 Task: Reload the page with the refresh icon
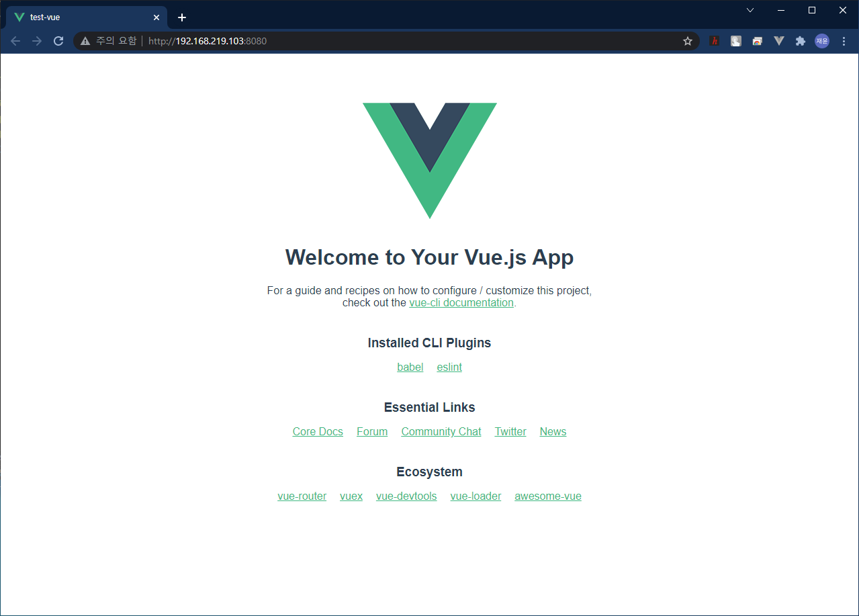(x=58, y=41)
